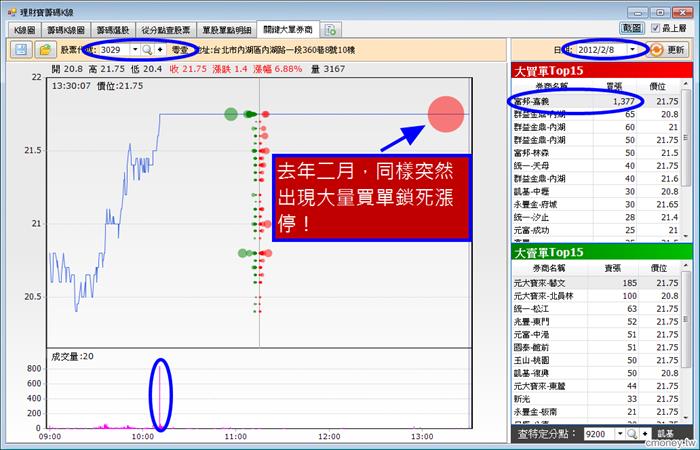The width and height of the screenshot is (700, 450).
Task: Switch to the K線圖 tab
Action: [x=24, y=30]
